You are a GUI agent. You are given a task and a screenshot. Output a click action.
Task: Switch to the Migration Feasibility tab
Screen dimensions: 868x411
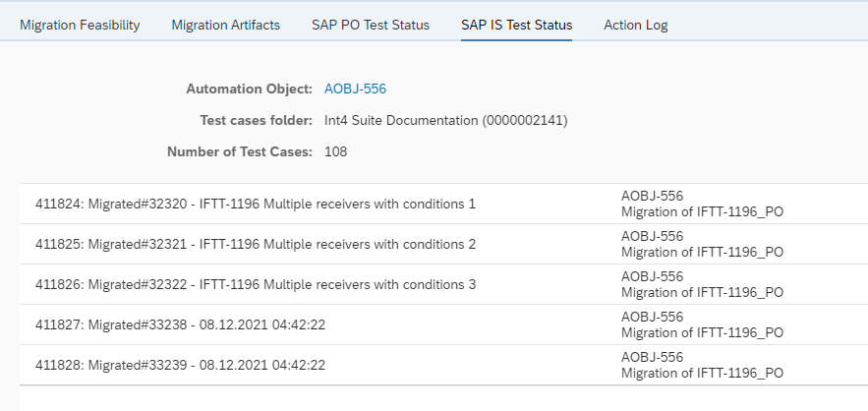point(80,25)
